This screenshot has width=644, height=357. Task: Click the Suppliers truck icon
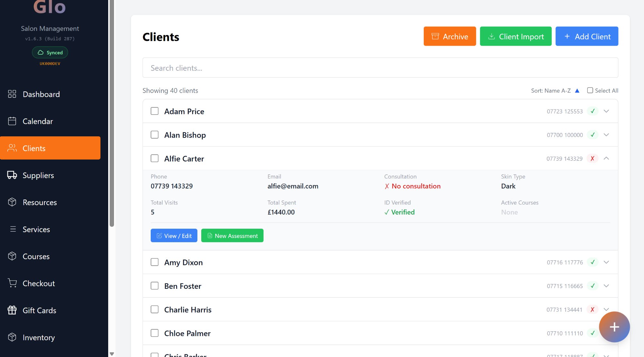coord(12,175)
